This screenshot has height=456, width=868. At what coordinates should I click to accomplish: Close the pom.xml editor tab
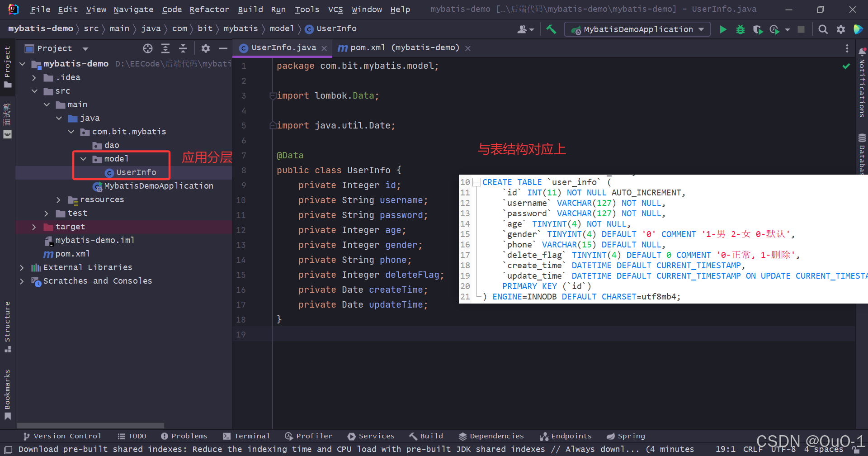[x=468, y=48]
